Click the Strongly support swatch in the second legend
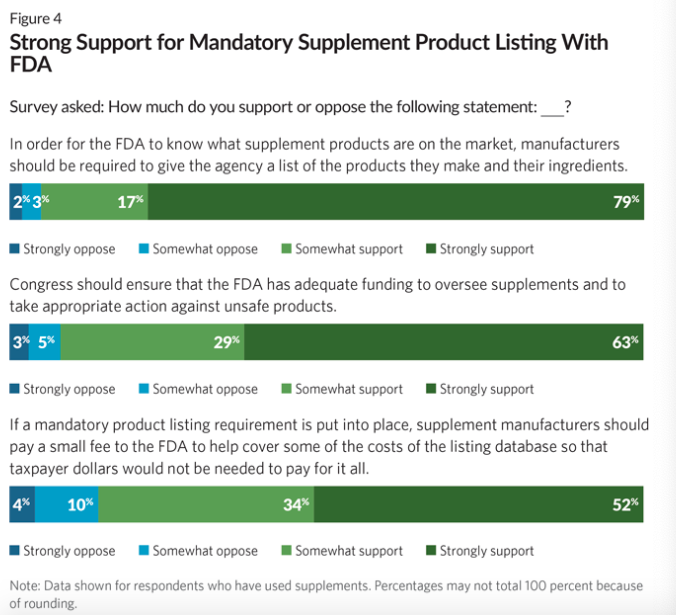 [431, 389]
